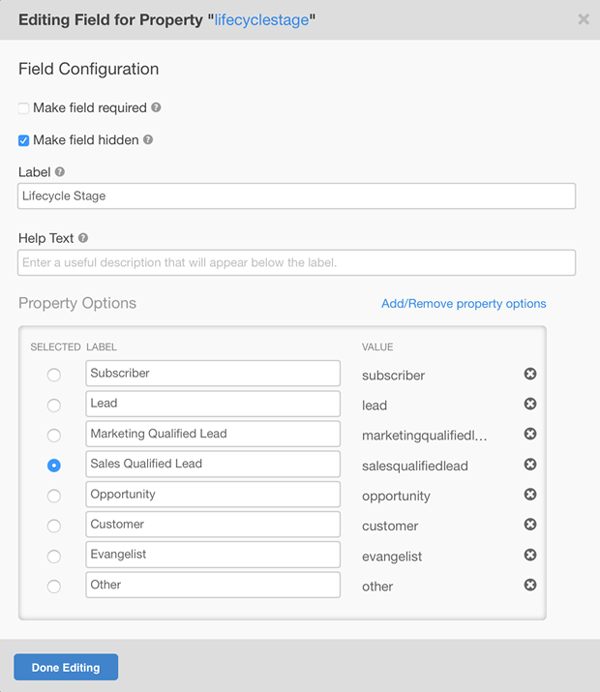The width and height of the screenshot is (600, 692).
Task: Delete the Lead property option
Action: click(x=530, y=404)
